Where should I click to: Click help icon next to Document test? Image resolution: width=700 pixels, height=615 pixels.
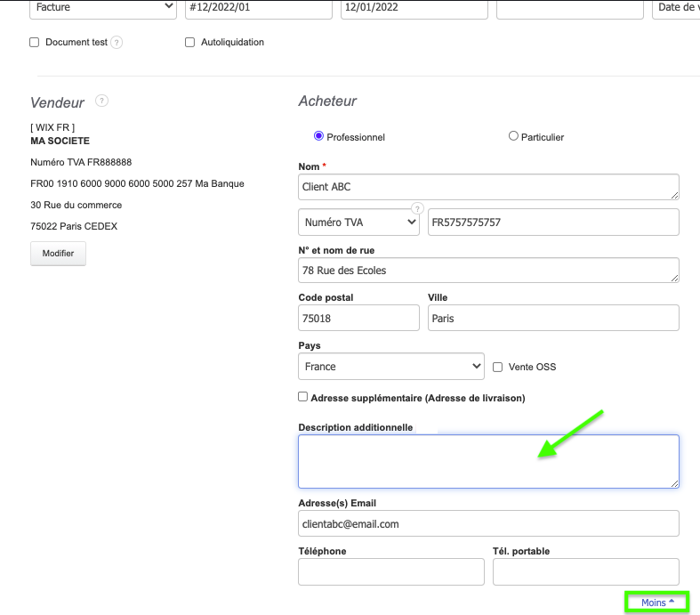(x=117, y=43)
